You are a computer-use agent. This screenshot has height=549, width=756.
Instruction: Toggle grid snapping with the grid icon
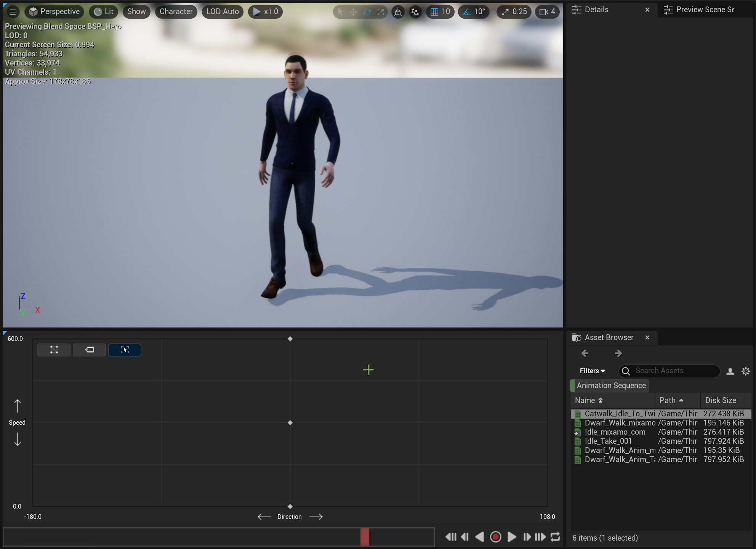click(434, 12)
